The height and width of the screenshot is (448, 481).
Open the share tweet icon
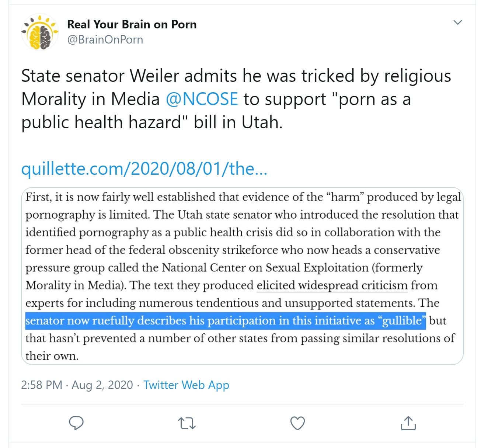point(408,423)
